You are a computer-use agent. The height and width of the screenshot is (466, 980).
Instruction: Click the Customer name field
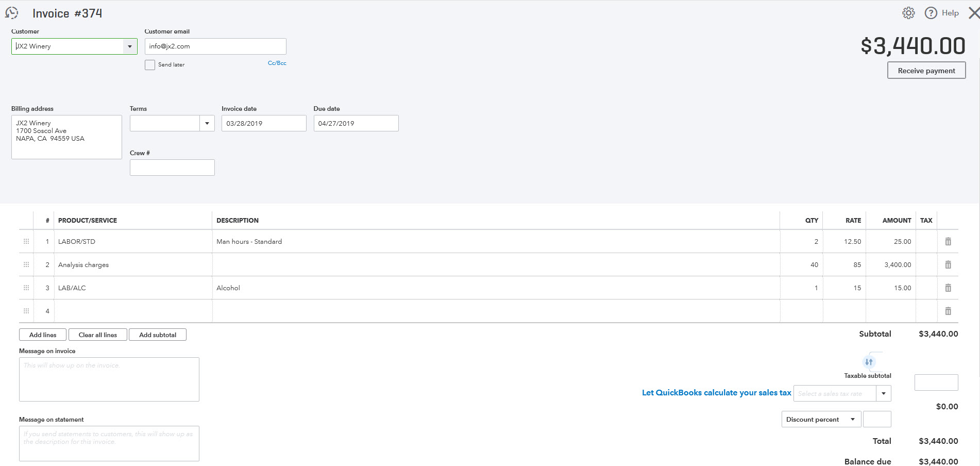coord(67,46)
